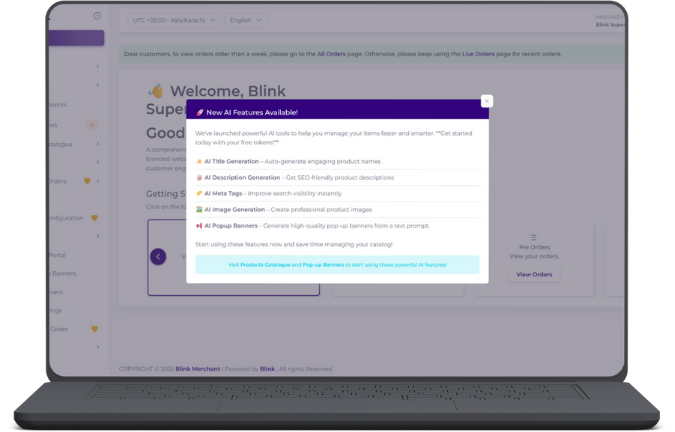Select the highlighted purple sidebar menu item

pos(76,38)
